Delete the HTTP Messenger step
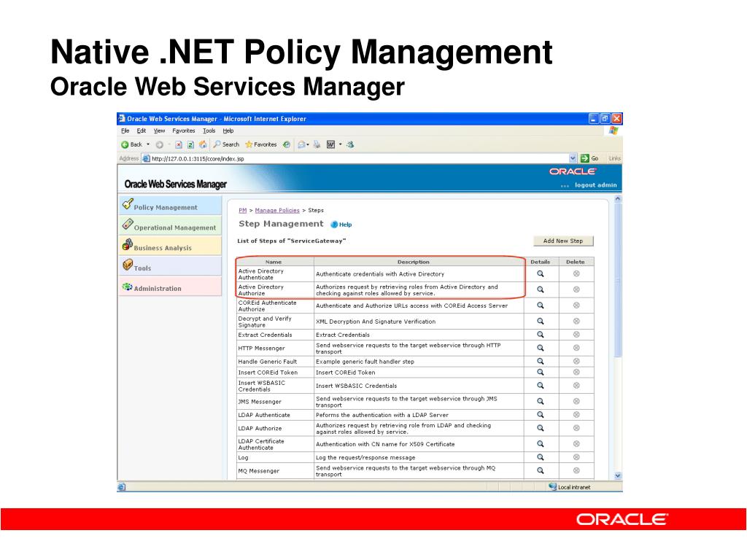This screenshot has width=747, height=560. (576, 348)
